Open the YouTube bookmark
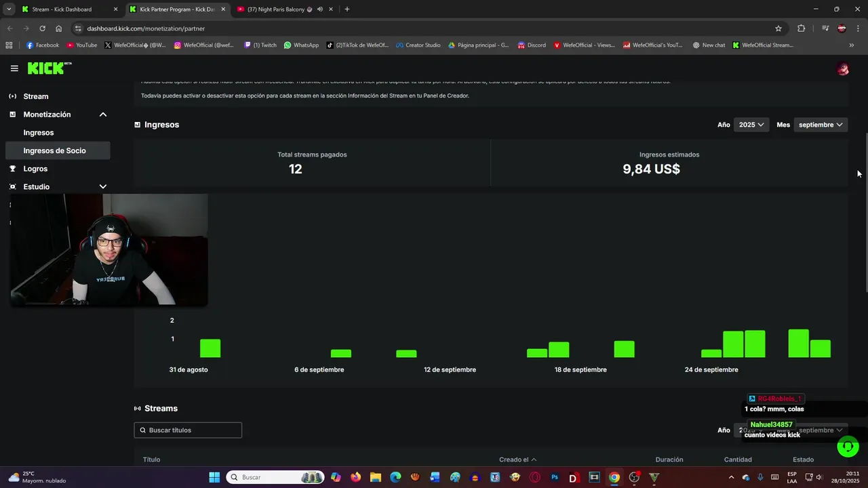 tap(82, 45)
